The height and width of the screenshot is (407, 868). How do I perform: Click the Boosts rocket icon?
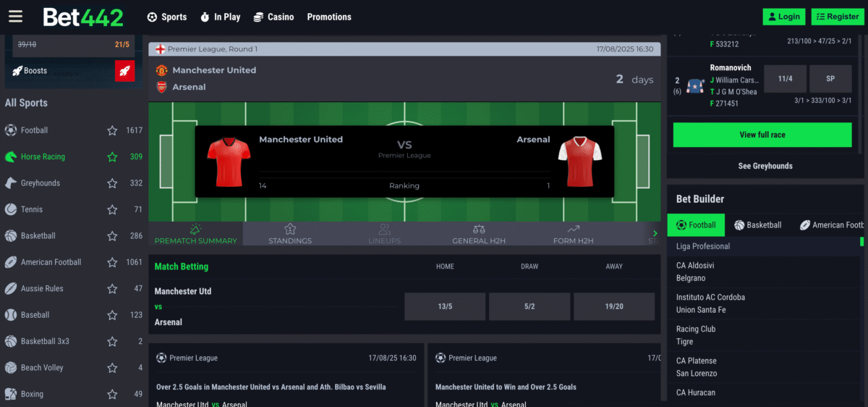pos(124,71)
